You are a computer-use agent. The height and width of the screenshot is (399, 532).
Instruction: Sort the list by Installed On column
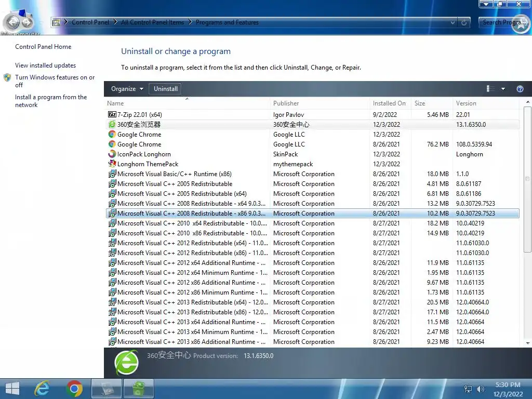coord(391,103)
